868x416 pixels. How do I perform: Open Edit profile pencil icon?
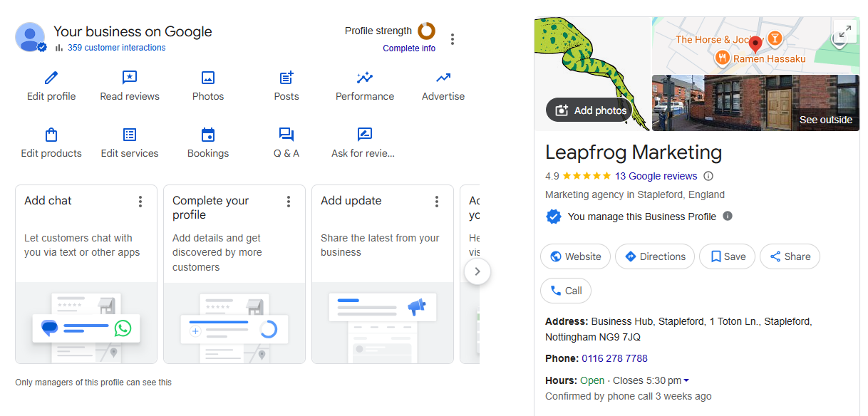click(x=51, y=78)
